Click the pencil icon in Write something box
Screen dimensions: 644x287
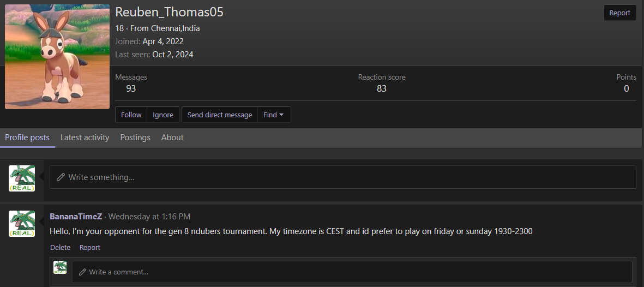point(60,177)
